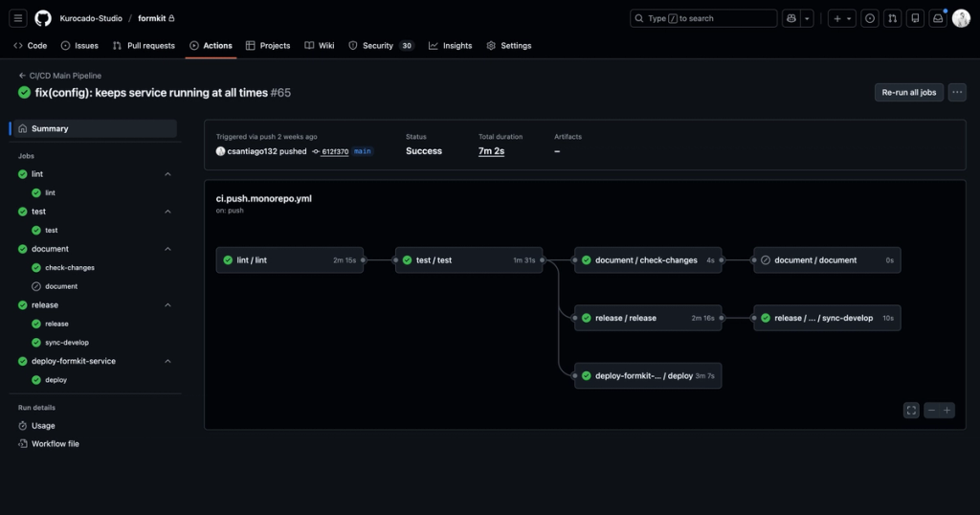Click the green success check beside the run title

click(x=24, y=93)
